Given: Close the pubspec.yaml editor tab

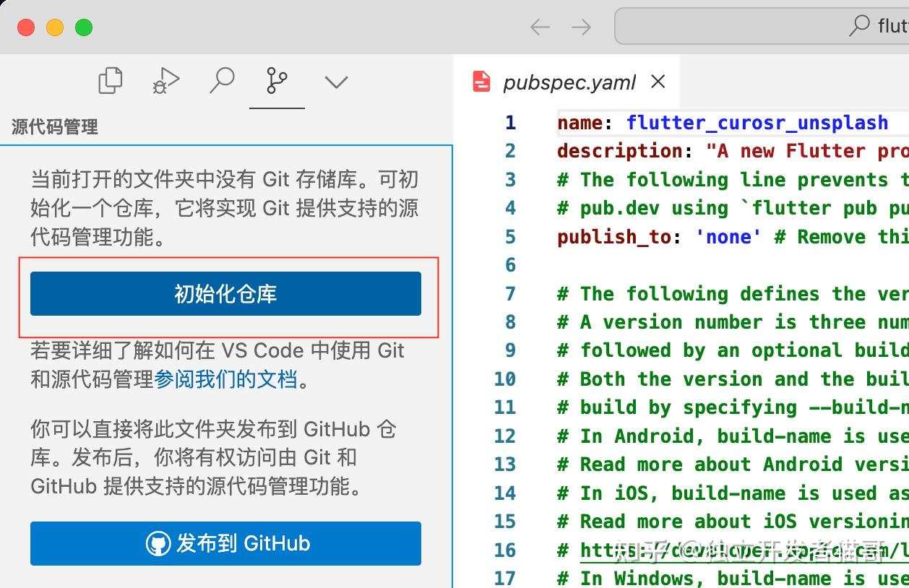Looking at the screenshot, I should point(658,82).
